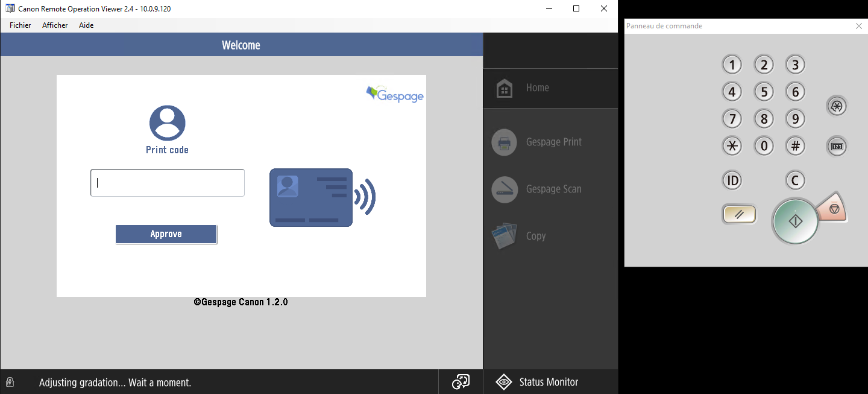
Task: Click the Gespage logo
Action: tap(395, 94)
